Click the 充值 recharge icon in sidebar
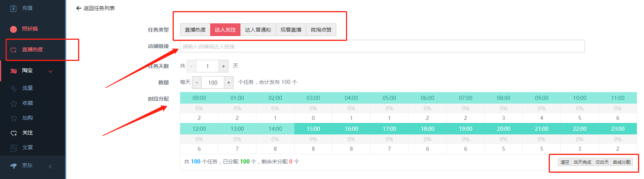Image resolution: width=644 pixels, height=179 pixels. pos(13,8)
